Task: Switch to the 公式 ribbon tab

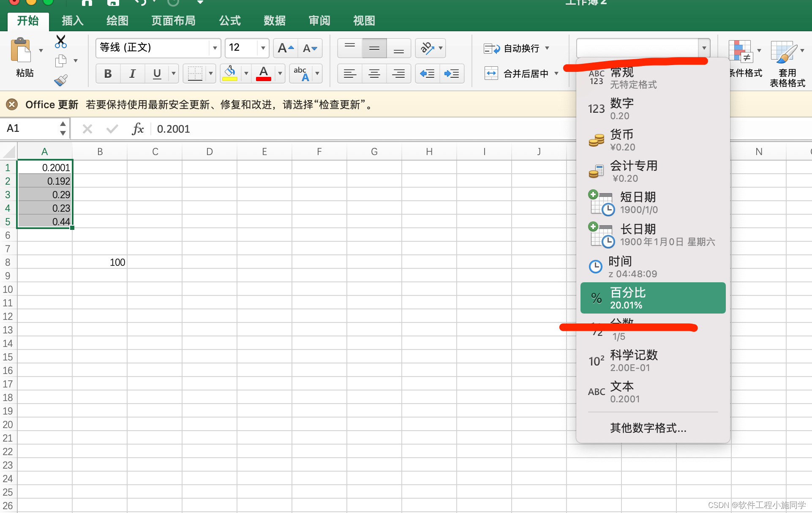Action: click(230, 21)
